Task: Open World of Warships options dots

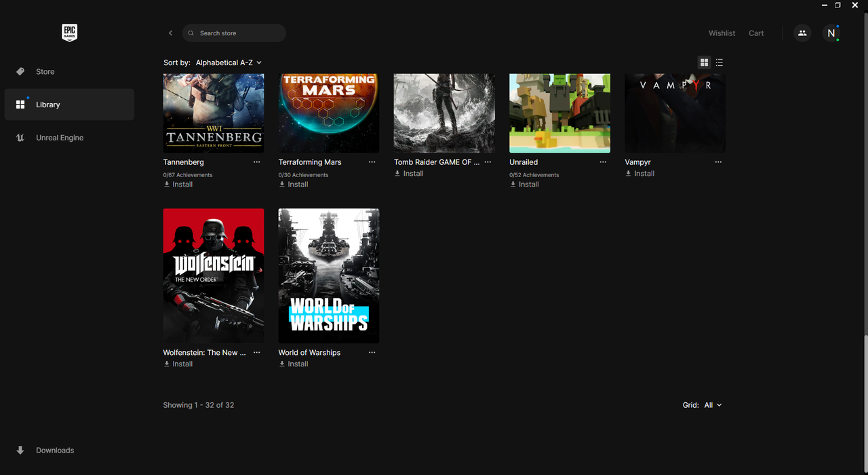Action: 372,353
